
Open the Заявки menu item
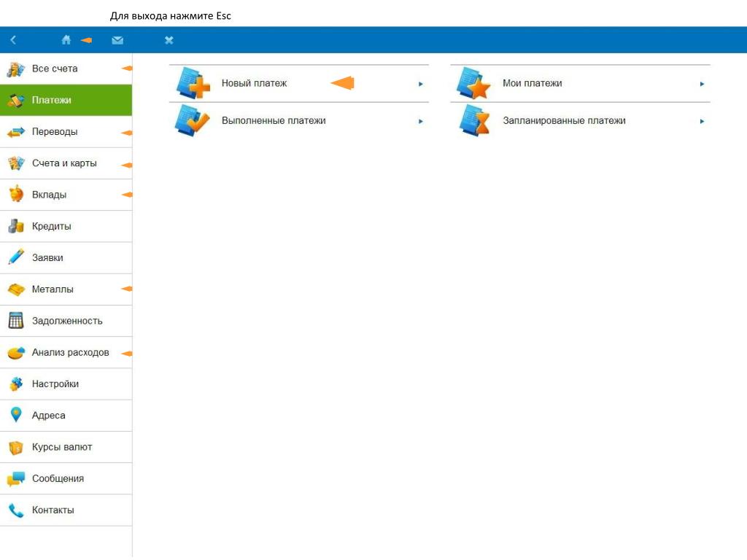(66, 257)
